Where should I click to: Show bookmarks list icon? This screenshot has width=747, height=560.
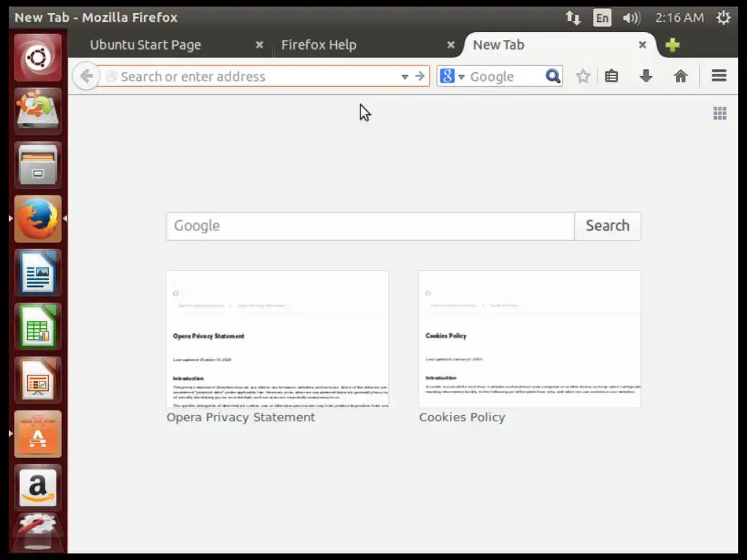point(611,76)
